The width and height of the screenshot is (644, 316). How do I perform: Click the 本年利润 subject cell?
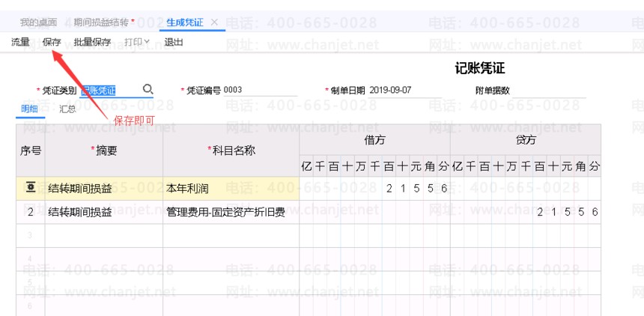click(x=231, y=189)
